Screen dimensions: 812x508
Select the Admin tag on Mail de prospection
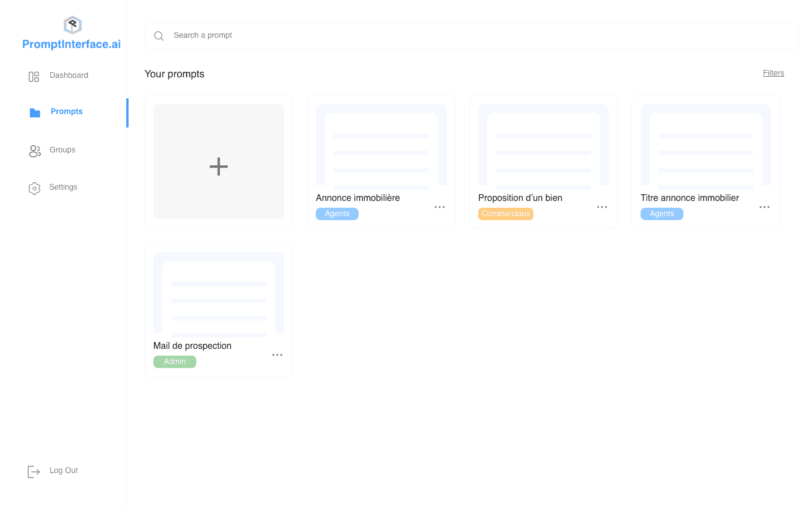pyautogui.click(x=175, y=361)
